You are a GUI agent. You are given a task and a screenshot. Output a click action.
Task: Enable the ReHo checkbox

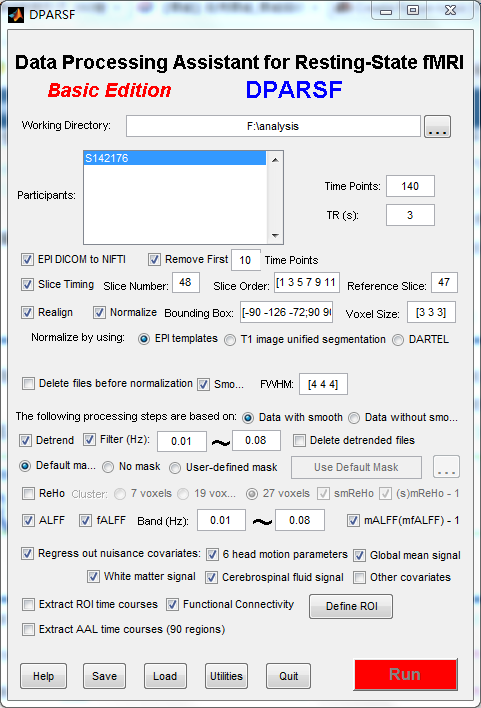tap(28, 494)
